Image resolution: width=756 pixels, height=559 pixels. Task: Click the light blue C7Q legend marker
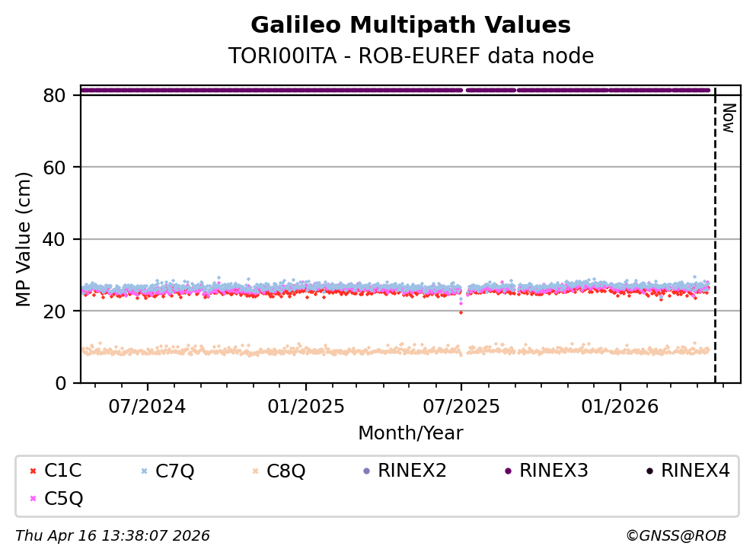pyautogui.click(x=143, y=471)
